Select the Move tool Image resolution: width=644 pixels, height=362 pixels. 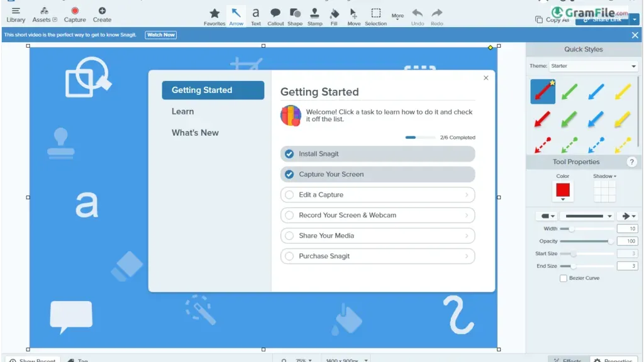[353, 17]
